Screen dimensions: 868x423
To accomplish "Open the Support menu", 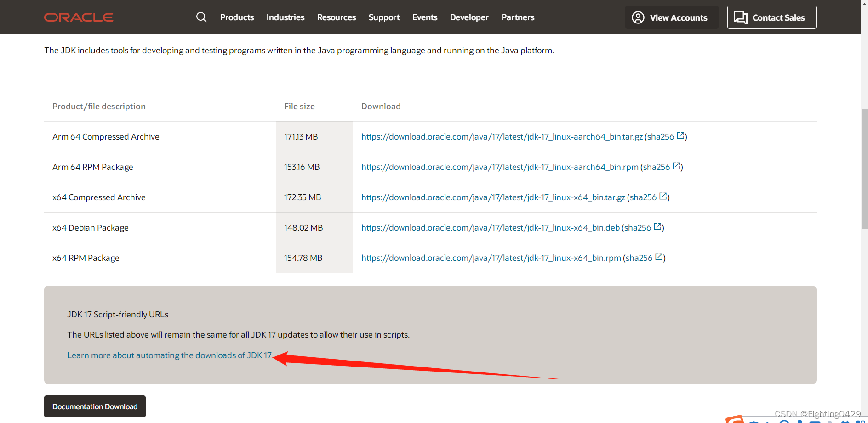I will (x=384, y=17).
